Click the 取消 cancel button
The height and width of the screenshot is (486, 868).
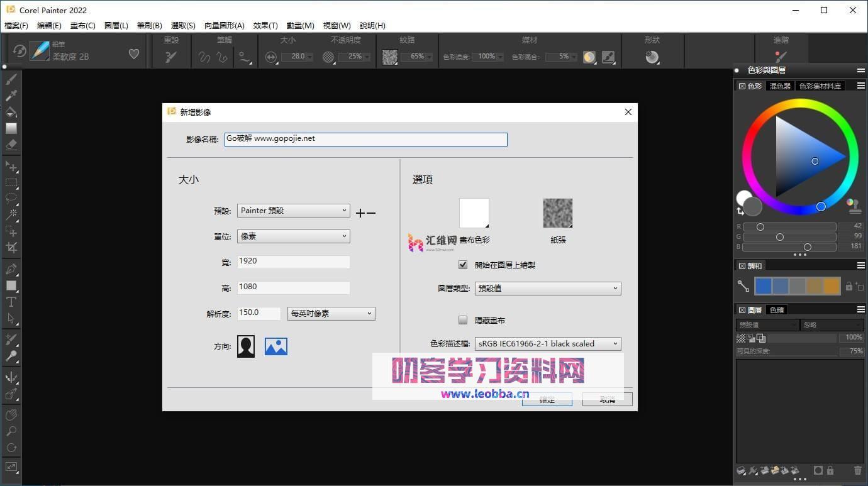point(607,400)
